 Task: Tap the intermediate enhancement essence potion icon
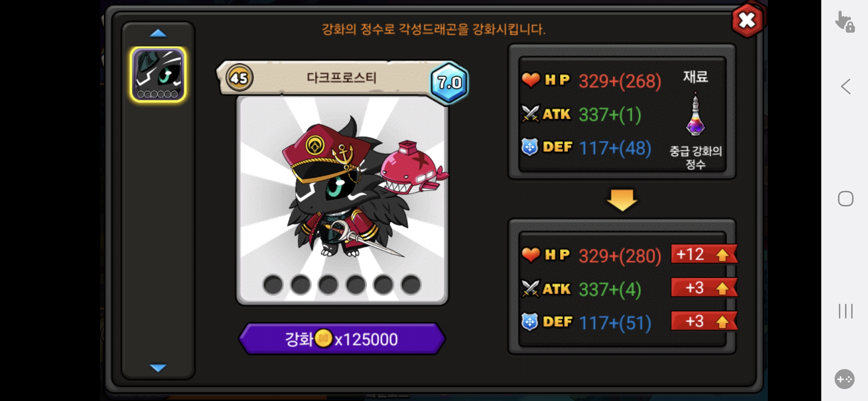[696, 115]
